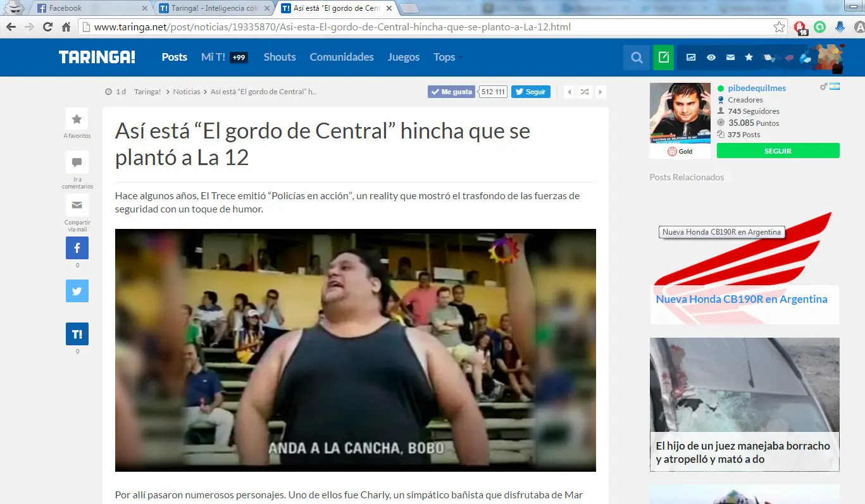865x504 pixels.
Task: Click the browser back arrow
Action: tap(11, 27)
